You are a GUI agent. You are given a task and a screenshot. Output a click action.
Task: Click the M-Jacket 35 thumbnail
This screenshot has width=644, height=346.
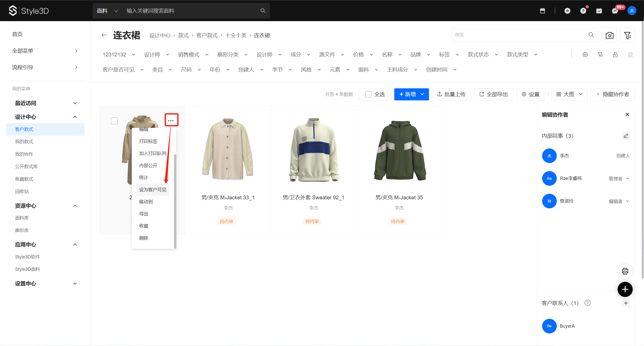coord(399,150)
